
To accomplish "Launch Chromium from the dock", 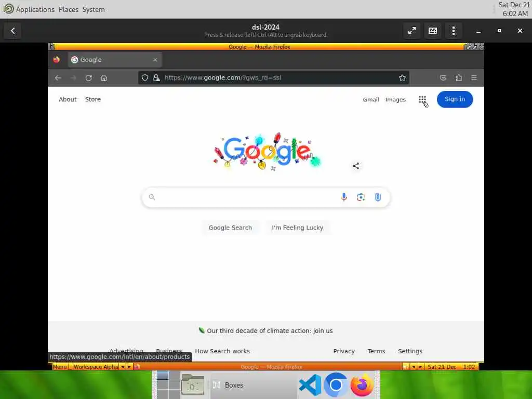I will 336,385.
